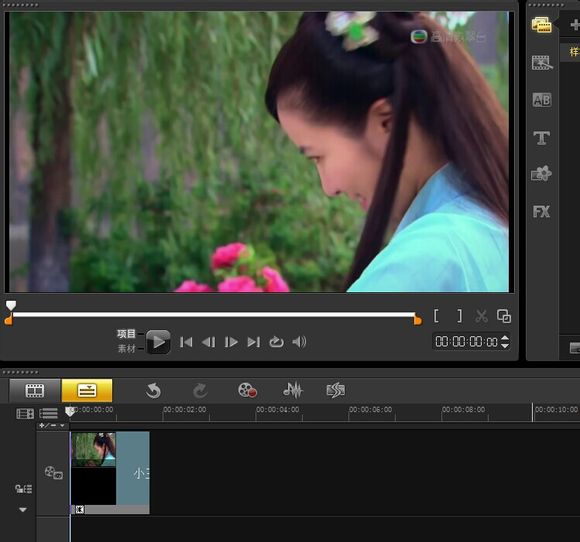Open the Media library panel icon

[542, 25]
